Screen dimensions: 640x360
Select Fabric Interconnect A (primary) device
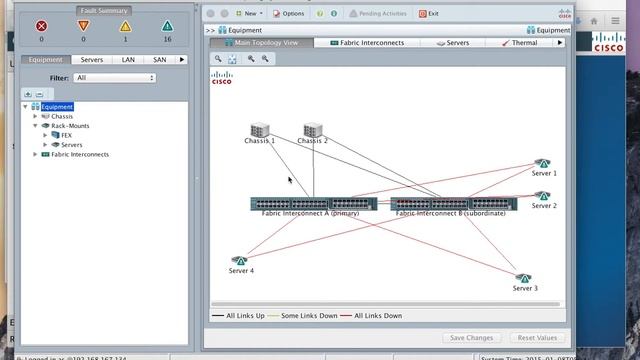pyautogui.click(x=313, y=204)
